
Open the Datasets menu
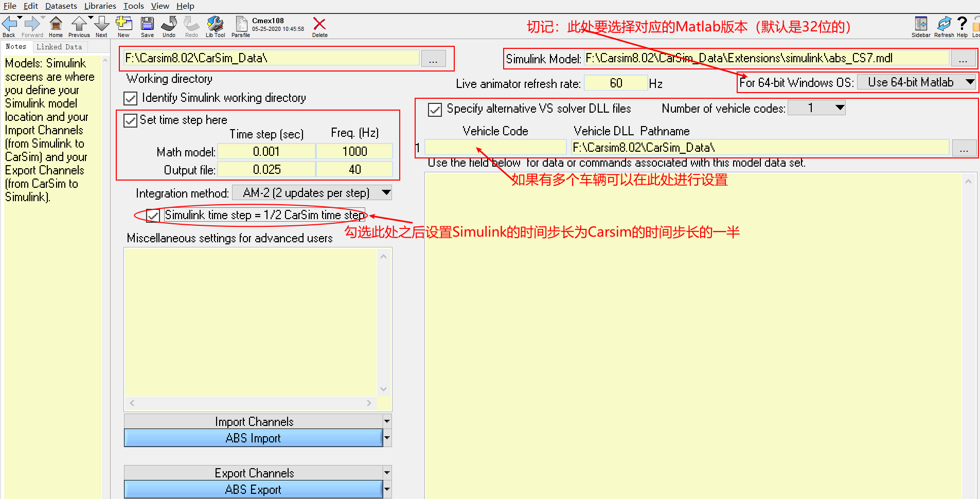(61, 6)
